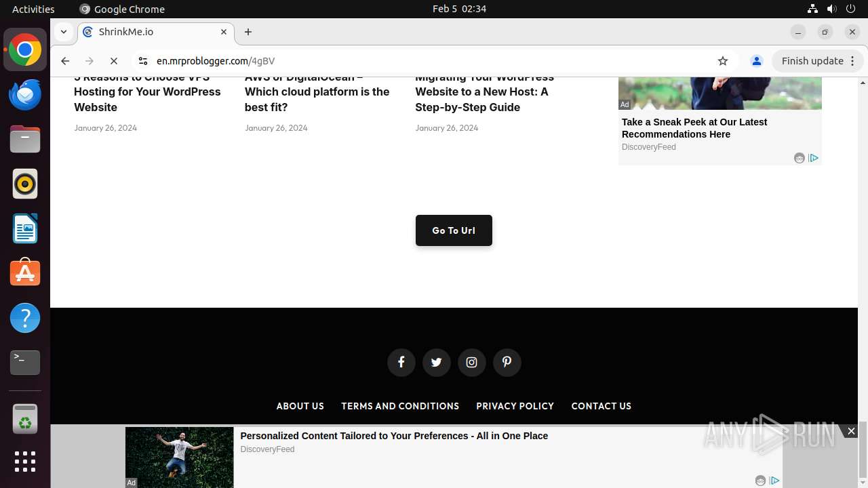Image resolution: width=868 pixels, height=488 pixels.
Task: Focus the address bar URL field
Action: (434, 61)
